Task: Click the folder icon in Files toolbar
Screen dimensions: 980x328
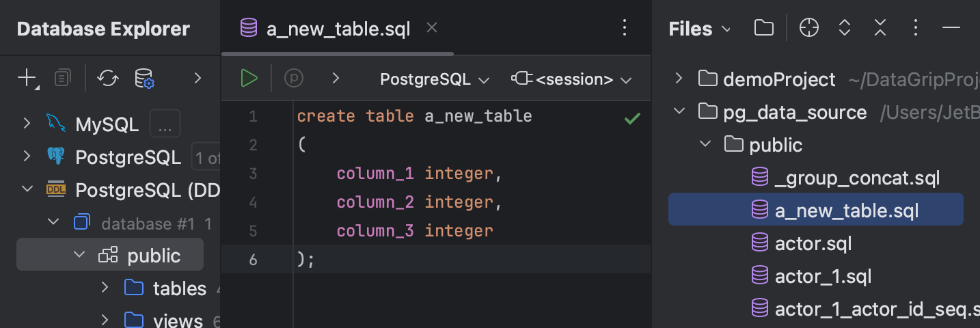Action: point(764,28)
